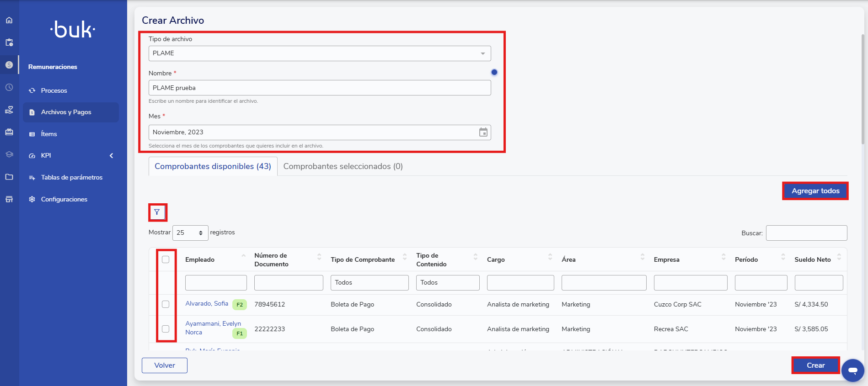Click the graduation cap icon in rail
Viewport: 868px width, 386px height.
9,154
